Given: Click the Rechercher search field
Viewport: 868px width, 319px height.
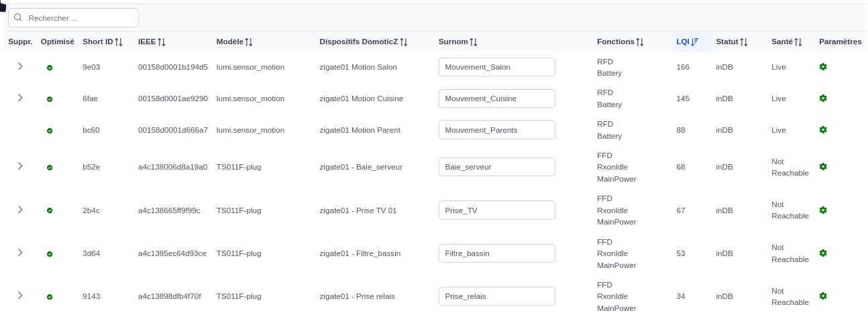Looking at the screenshot, I should tap(73, 18).
